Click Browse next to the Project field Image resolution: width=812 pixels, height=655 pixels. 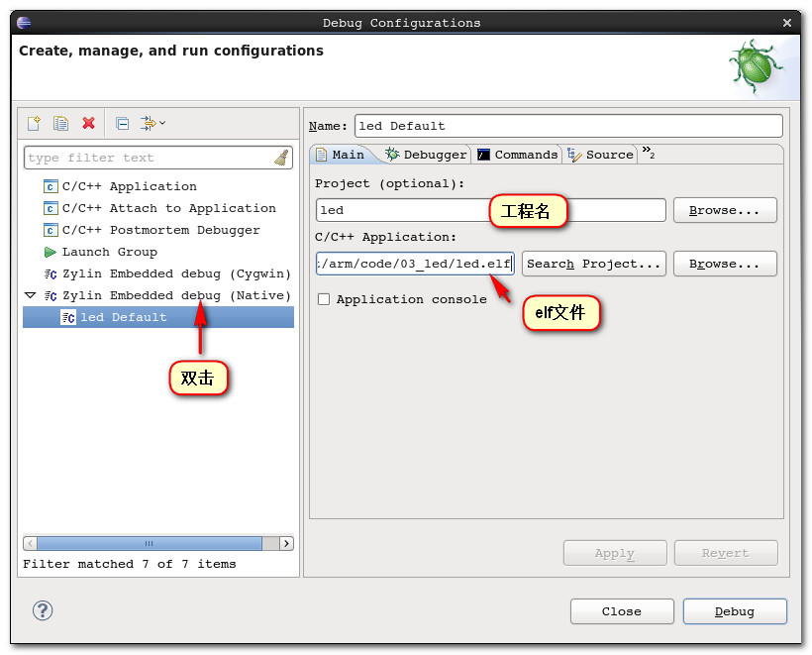[725, 210]
